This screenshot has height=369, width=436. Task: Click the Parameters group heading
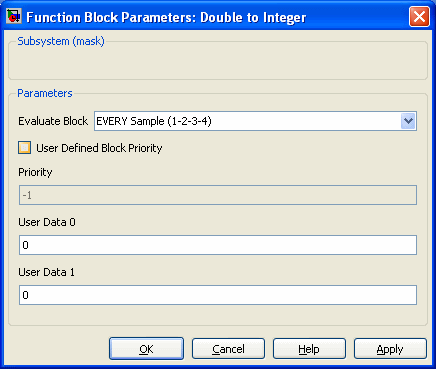click(x=45, y=93)
